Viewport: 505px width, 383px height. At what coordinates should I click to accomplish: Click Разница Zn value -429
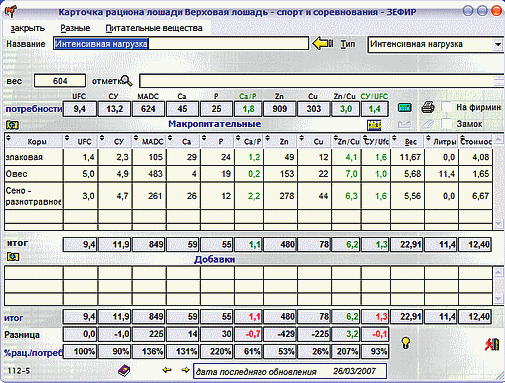click(x=280, y=334)
